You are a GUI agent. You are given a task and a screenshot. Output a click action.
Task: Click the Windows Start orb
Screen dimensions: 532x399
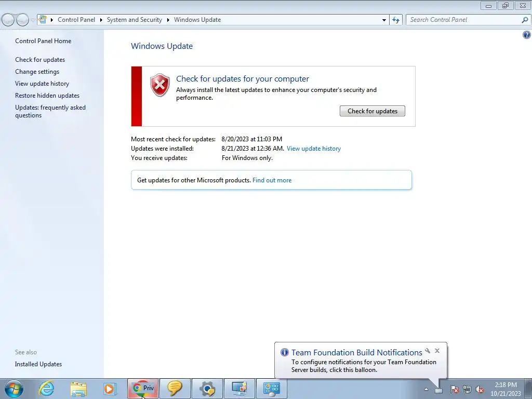coord(14,389)
